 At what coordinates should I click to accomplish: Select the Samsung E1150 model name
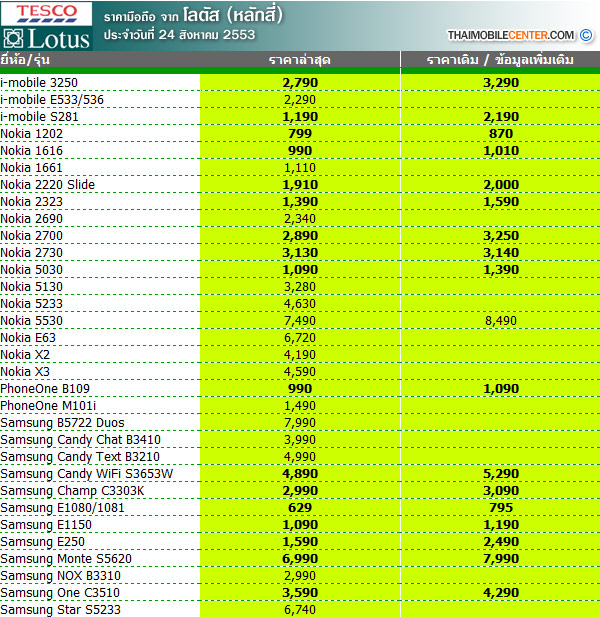coord(46,525)
